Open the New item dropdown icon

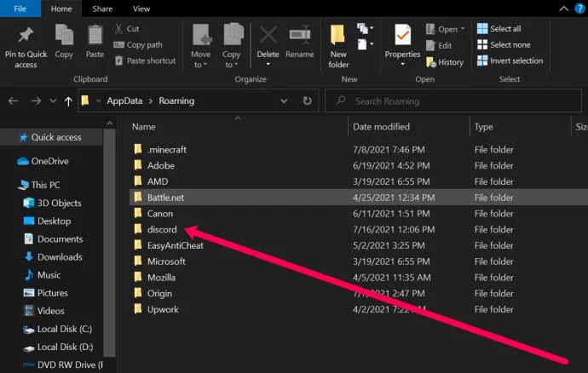(x=365, y=28)
